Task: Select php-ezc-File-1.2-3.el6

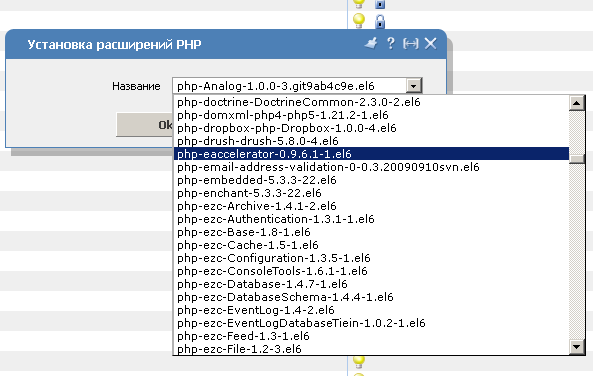Action: tap(371, 349)
